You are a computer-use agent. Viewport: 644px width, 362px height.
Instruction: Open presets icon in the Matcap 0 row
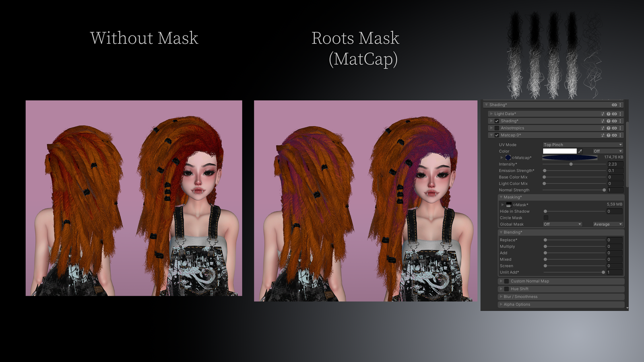tap(603, 136)
